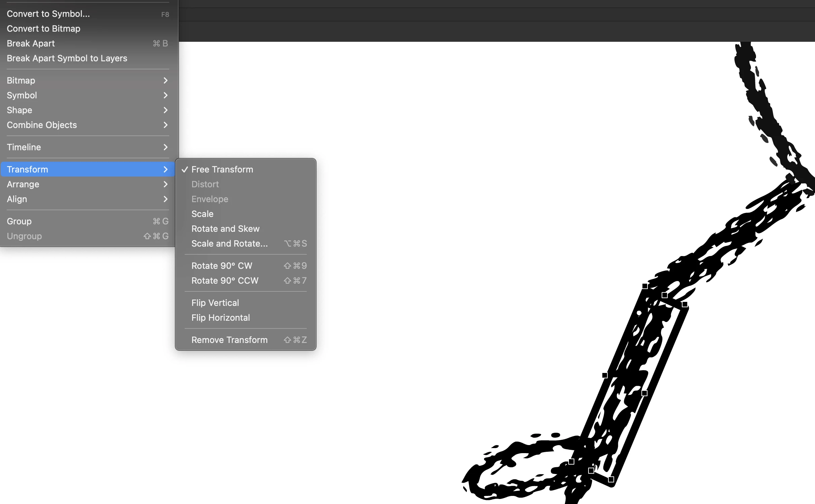The width and height of the screenshot is (815, 504).
Task: Choose Scale from Transform submenu
Action: 202,214
